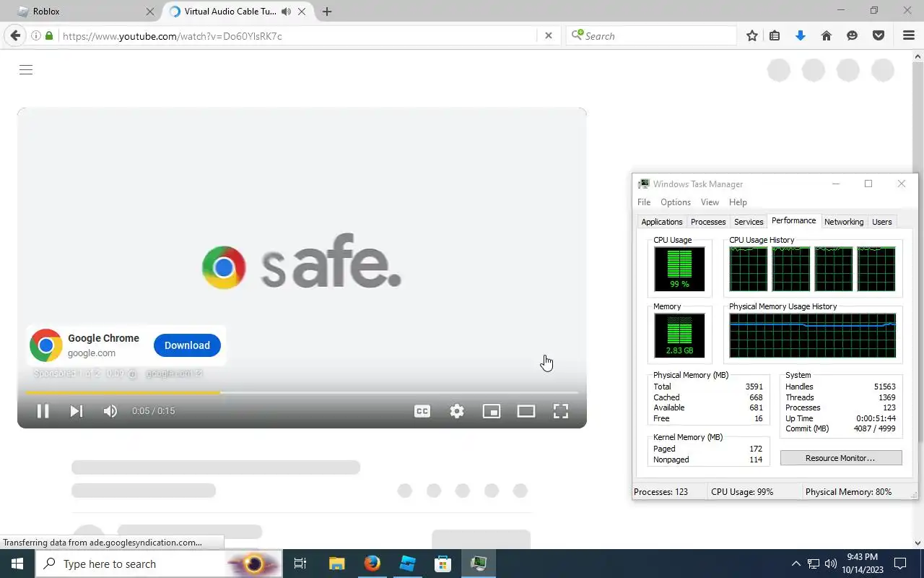924x578 pixels.
Task: Switch to theater mode
Action: (526, 411)
